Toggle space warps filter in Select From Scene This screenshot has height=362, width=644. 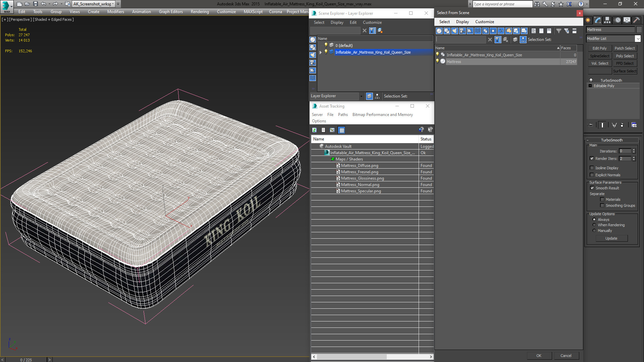[x=478, y=31]
